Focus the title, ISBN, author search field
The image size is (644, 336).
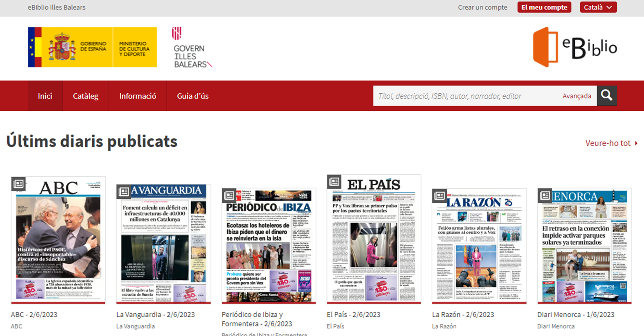pos(465,96)
